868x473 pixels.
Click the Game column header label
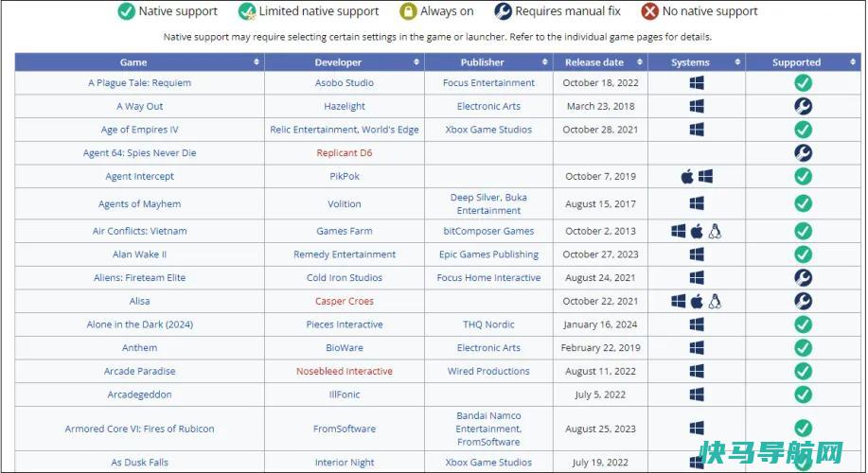(133, 62)
